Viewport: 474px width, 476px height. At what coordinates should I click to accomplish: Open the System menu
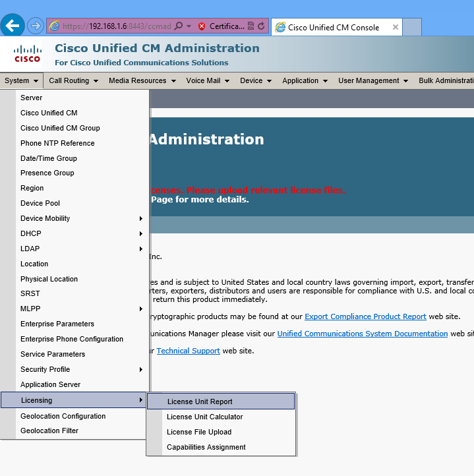click(x=21, y=80)
